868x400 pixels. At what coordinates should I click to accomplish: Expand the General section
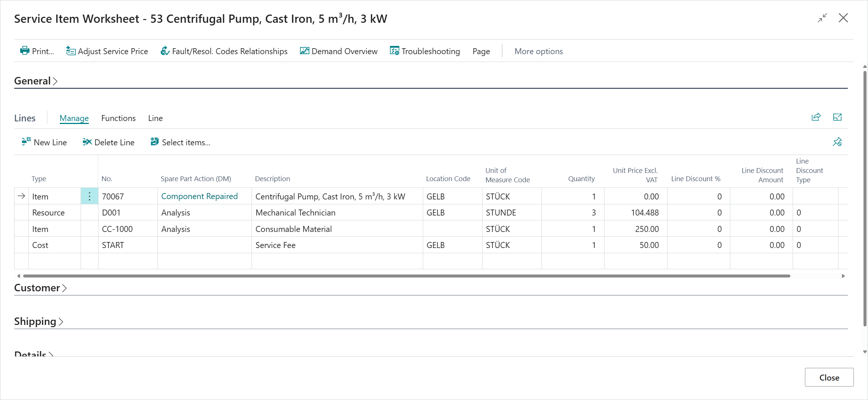click(x=36, y=81)
